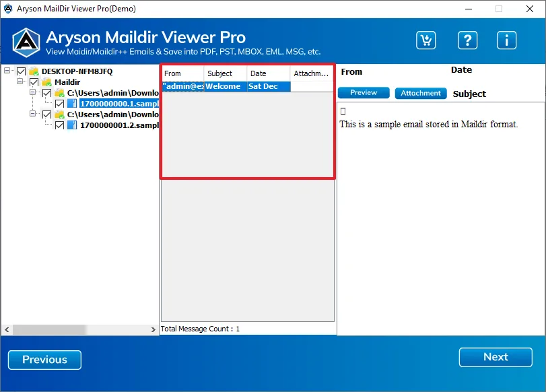Select the C:\Users\admin\Downlo folder above 1700000001.2.sampl
The image size is (546, 392).
point(113,115)
